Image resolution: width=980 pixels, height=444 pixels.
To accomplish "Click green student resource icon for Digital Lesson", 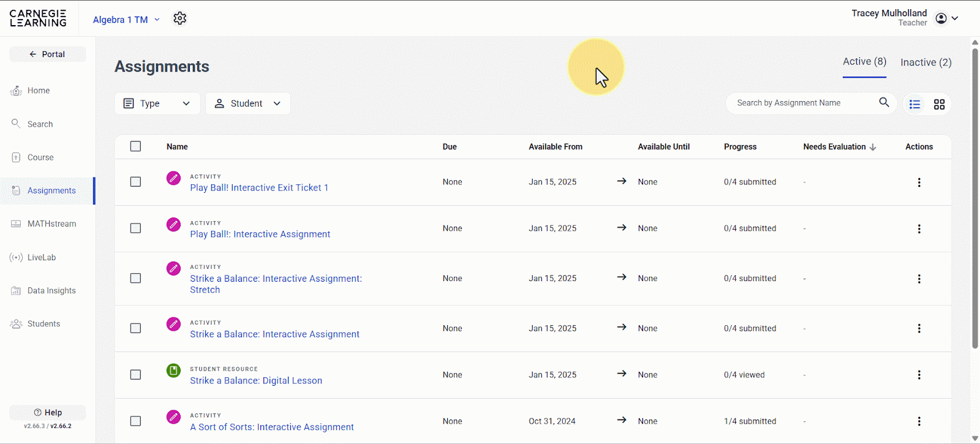I will (x=174, y=371).
